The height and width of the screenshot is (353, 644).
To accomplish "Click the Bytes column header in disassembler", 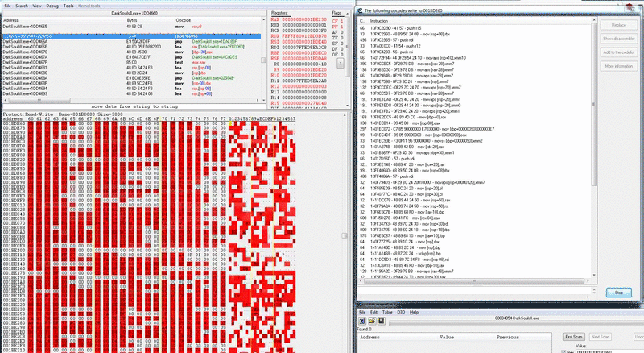I will 132,20.
